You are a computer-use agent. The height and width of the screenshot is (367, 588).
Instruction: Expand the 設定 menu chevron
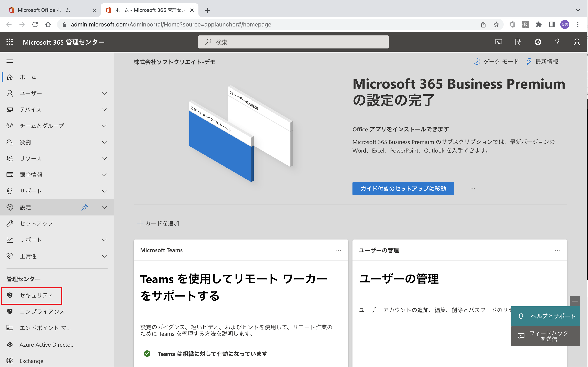coord(104,207)
